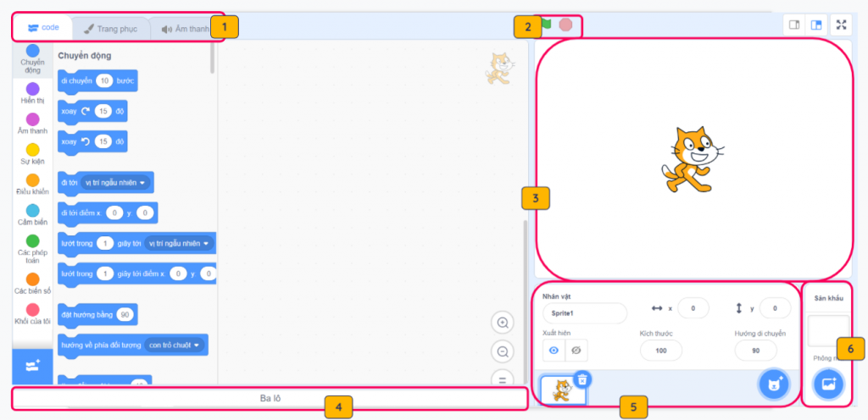The width and height of the screenshot is (868, 420).
Task: Delete Sprite1 with the trash icon
Action: click(x=582, y=379)
